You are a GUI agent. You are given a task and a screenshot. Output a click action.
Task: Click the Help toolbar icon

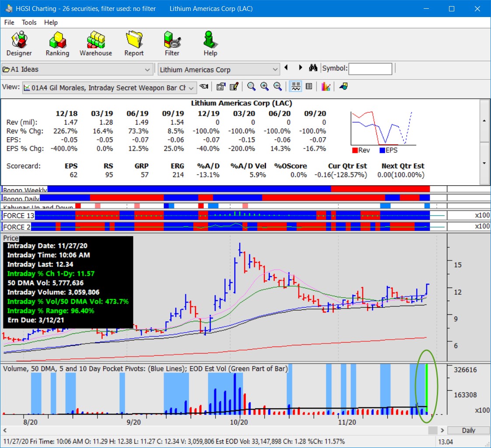210,44
